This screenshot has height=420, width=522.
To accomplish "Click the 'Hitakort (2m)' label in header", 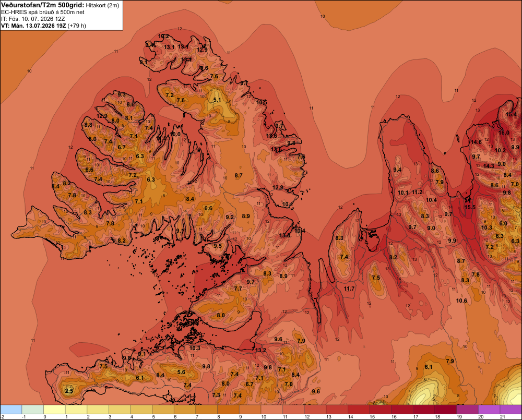I will click(102, 5).
